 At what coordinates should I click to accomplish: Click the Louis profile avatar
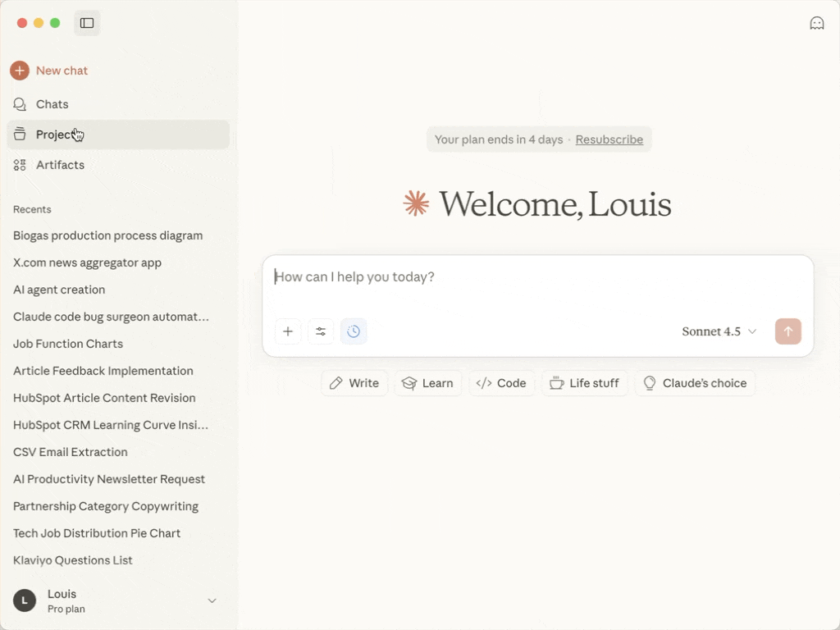click(x=25, y=600)
